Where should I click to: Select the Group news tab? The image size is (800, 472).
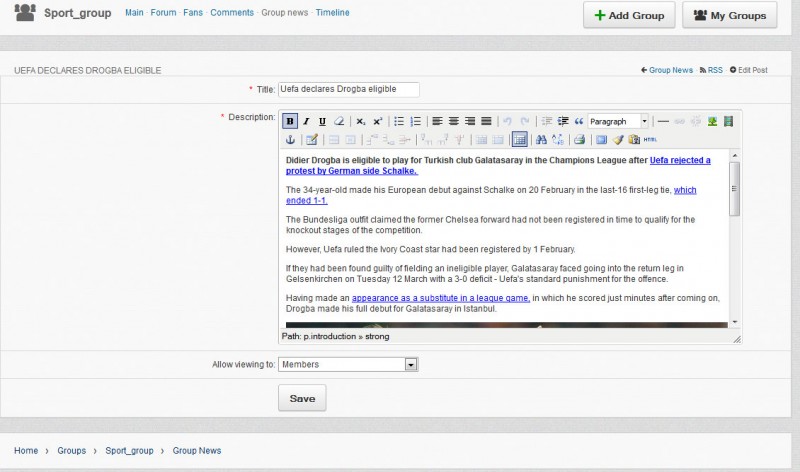pos(285,12)
